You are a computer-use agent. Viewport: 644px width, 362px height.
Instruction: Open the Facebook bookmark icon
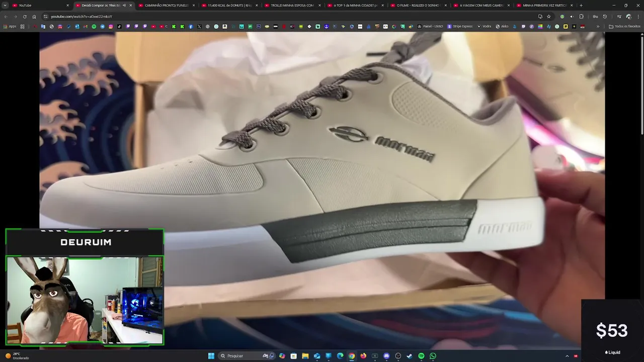[x=191, y=26]
